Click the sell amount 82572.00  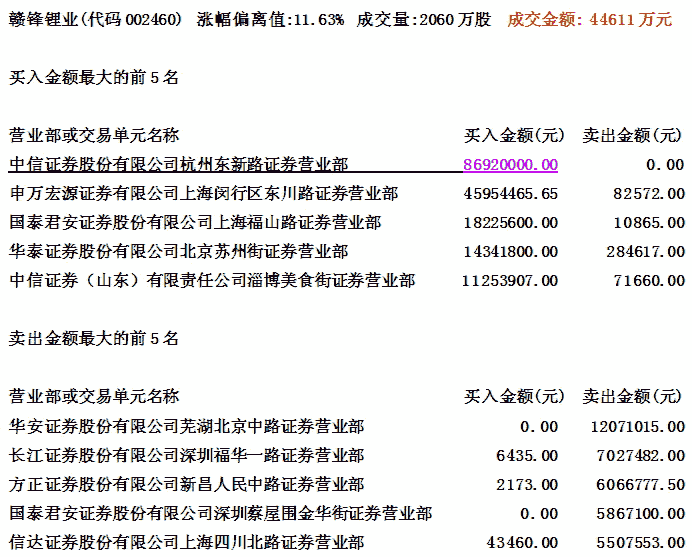pos(649,194)
